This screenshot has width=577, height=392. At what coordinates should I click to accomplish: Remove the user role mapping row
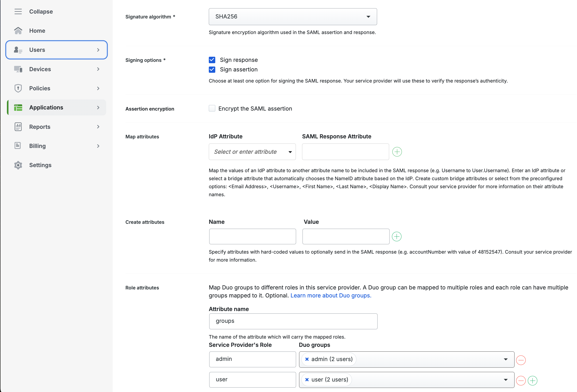point(521,380)
